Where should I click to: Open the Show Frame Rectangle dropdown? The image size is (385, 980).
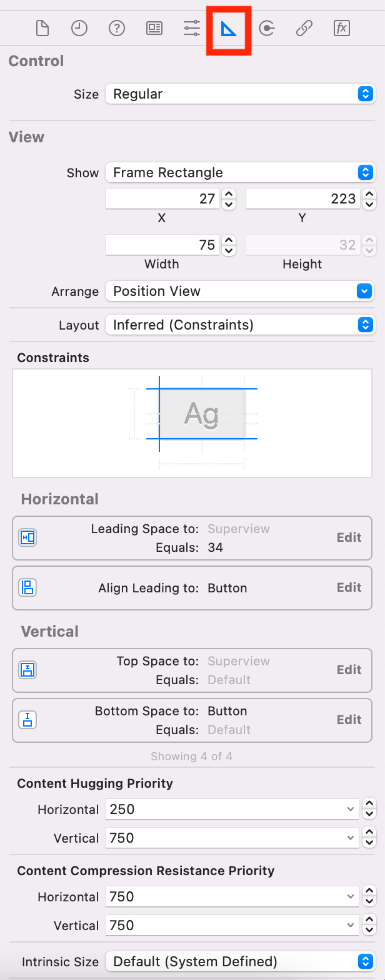pyautogui.click(x=240, y=173)
